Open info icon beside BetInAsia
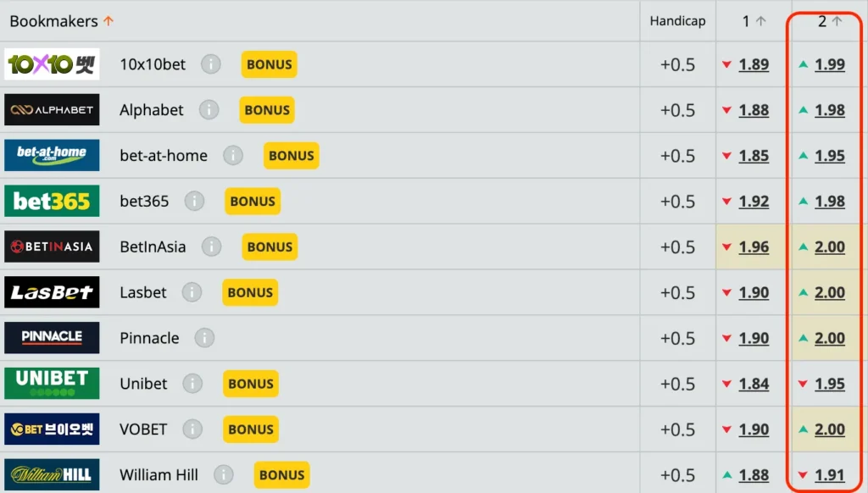 click(x=211, y=247)
